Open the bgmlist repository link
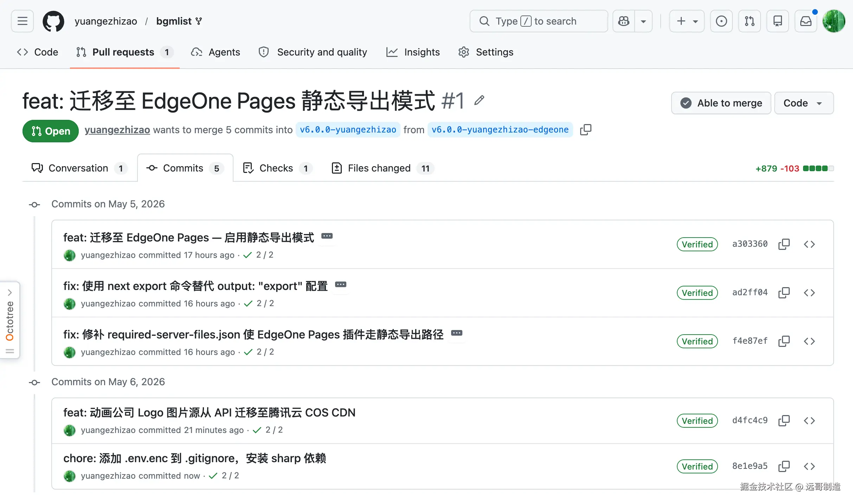Screen dimensions: 853x504 pyautogui.click(x=174, y=21)
